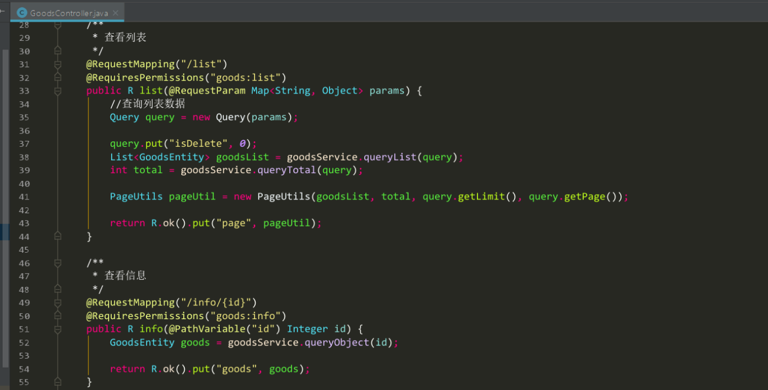This screenshot has height=390, width=768.
Task: Collapse the comment block starting at line 46
Action: tap(58, 263)
